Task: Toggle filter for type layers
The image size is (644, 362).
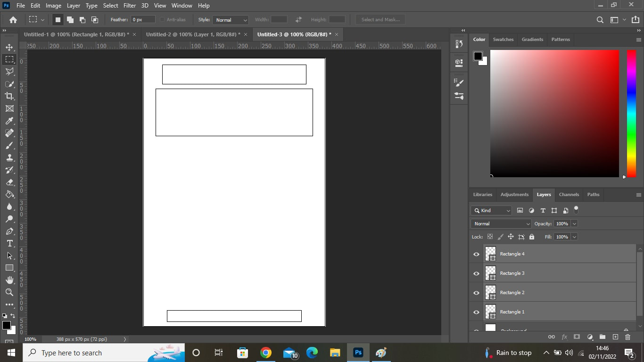Action: point(543,211)
